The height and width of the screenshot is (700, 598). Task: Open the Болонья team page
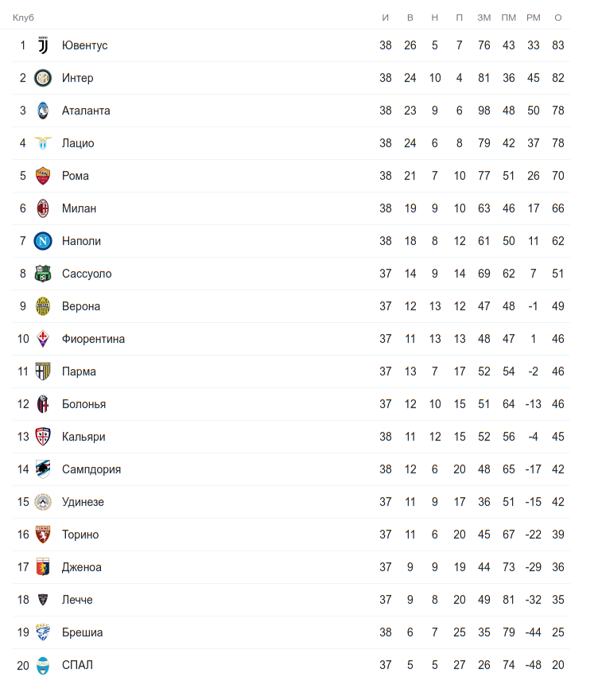click(x=83, y=404)
